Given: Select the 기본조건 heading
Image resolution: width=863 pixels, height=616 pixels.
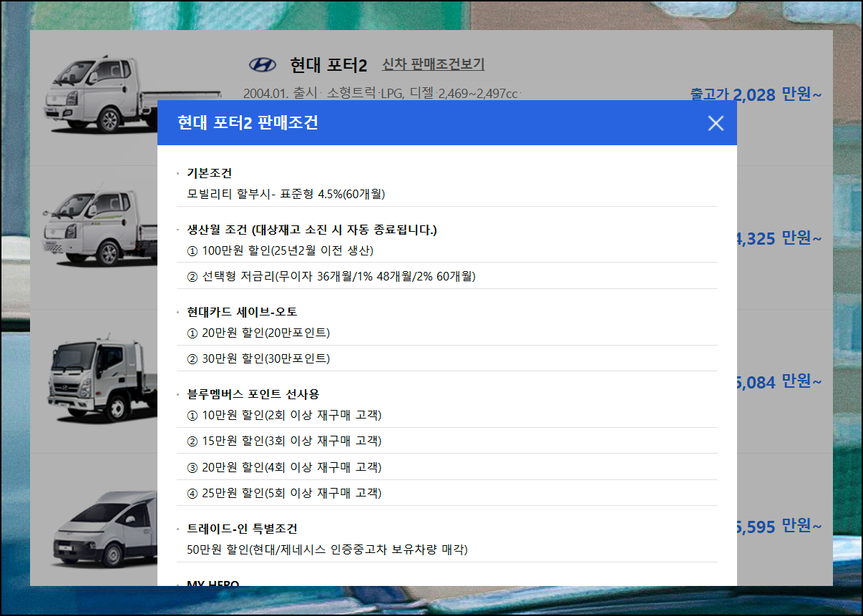Looking at the screenshot, I should (209, 173).
